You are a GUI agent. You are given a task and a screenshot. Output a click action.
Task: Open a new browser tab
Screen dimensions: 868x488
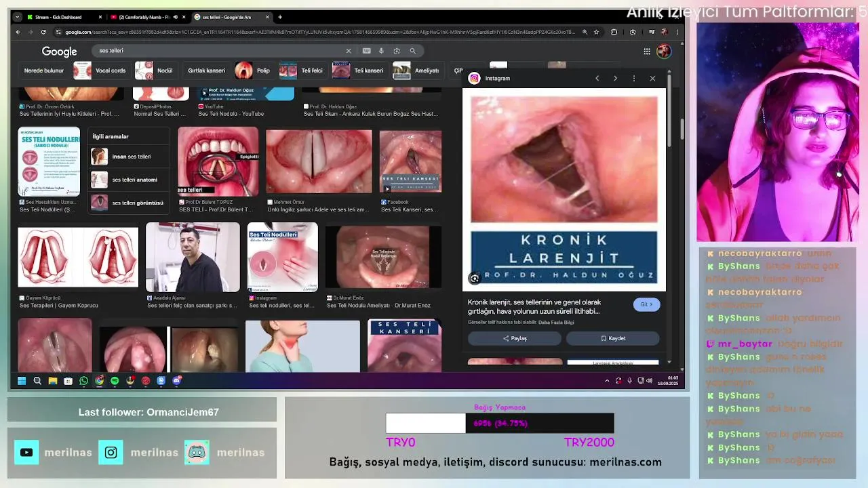[x=280, y=17]
